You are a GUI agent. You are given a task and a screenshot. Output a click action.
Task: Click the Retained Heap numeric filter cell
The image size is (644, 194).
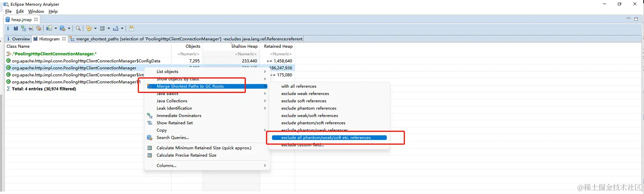278,54
